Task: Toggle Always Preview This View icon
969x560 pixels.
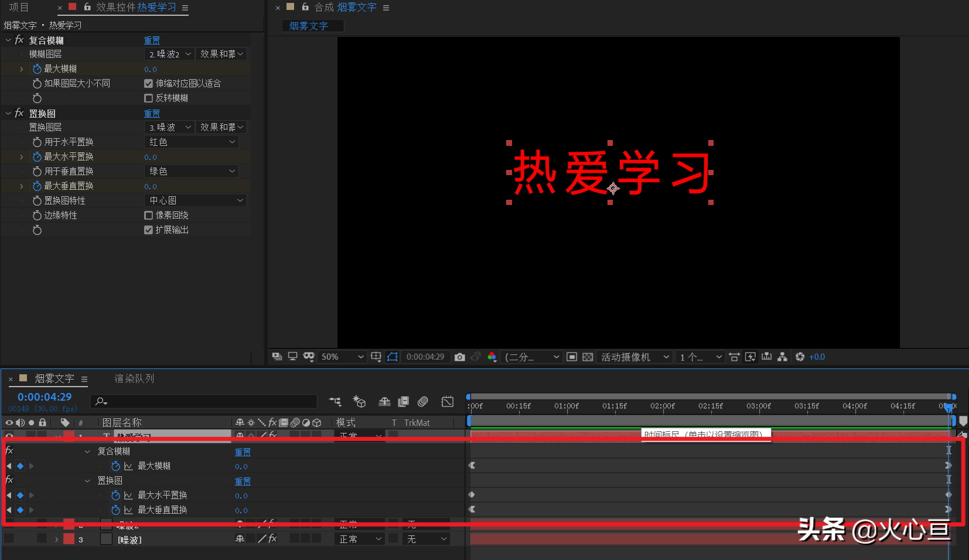Action: click(277, 357)
